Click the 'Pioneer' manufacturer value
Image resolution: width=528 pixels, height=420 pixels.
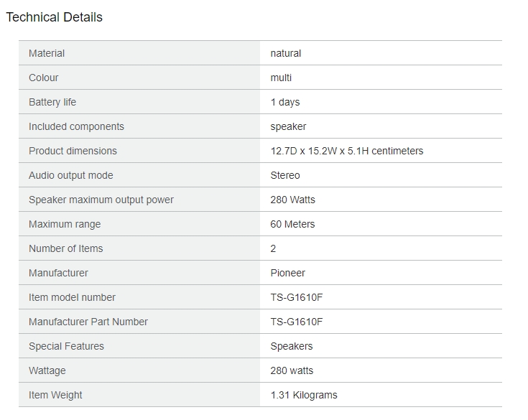tap(287, 273)
